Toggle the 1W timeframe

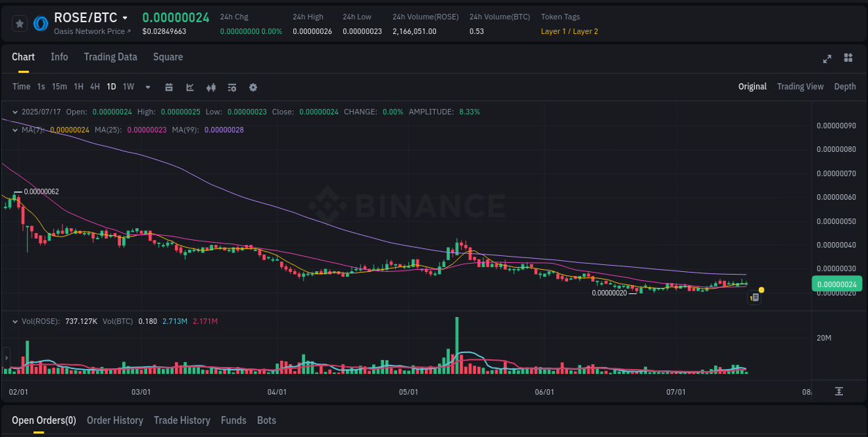coord(128,86)
